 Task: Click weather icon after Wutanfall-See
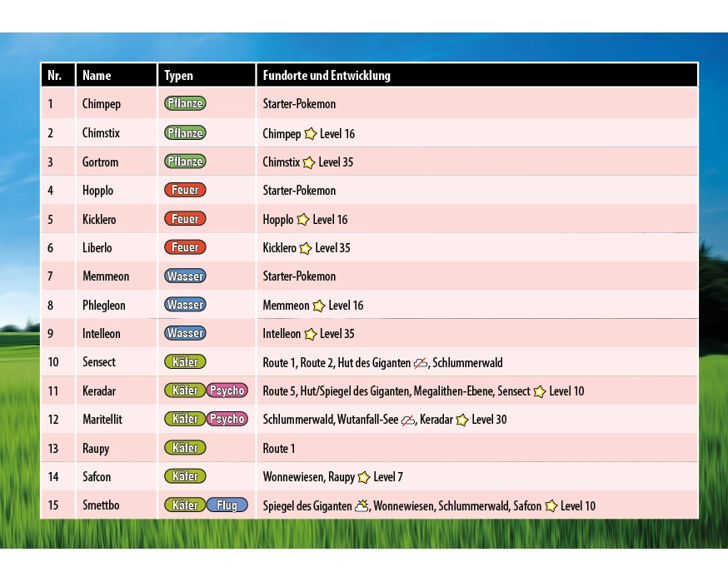pos(407,420)
